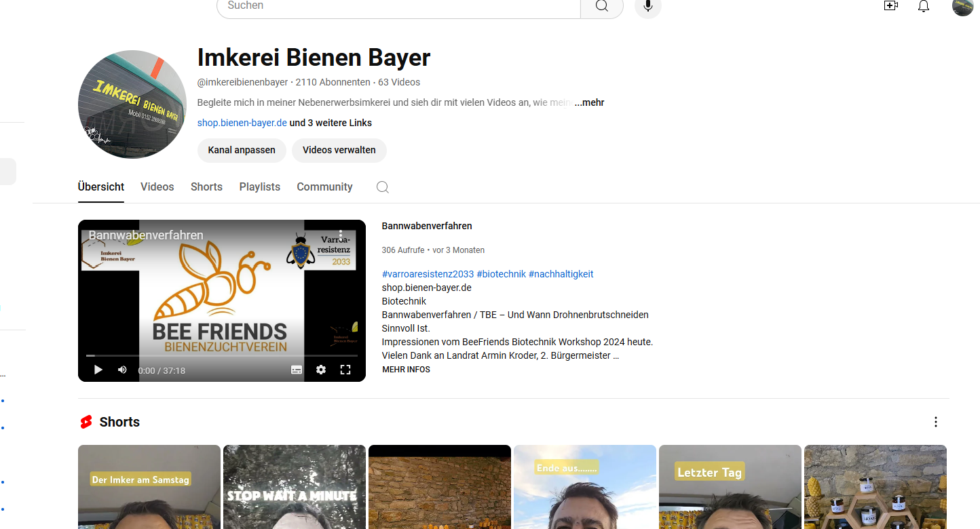Viewport: 980px width, 529px height.
Task: Open the Der Imker am Samstag short
Action: 149,487
